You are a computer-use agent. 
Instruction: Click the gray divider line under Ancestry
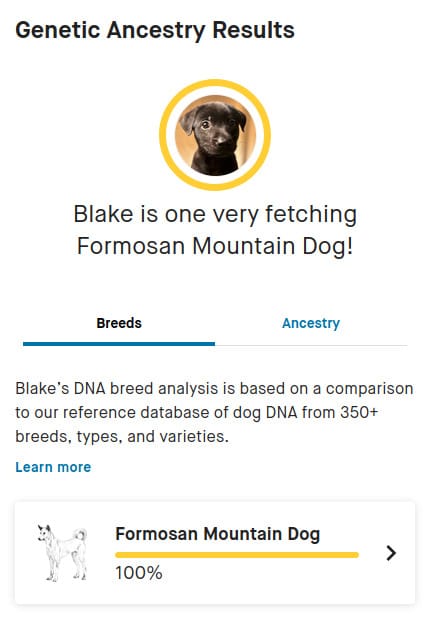point(311,345)
